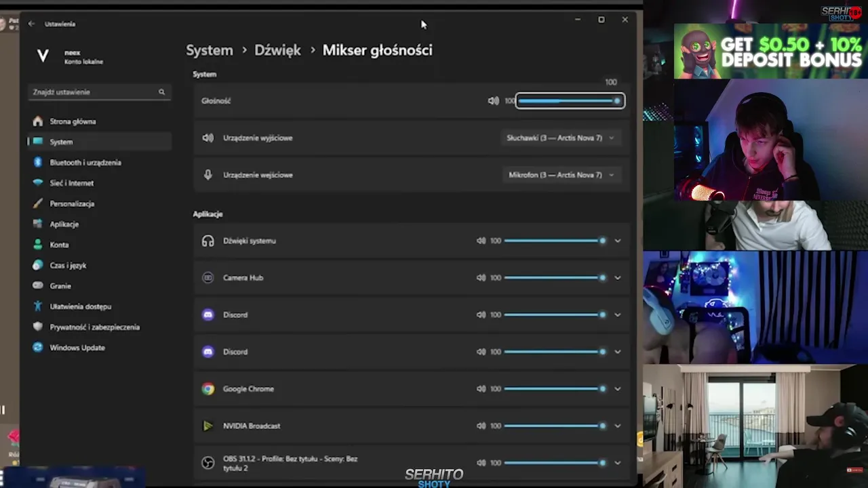Viewport: 868px width, 488px height.
Task: Open Aplikacje settings
Action: click(x=100, y=224)
